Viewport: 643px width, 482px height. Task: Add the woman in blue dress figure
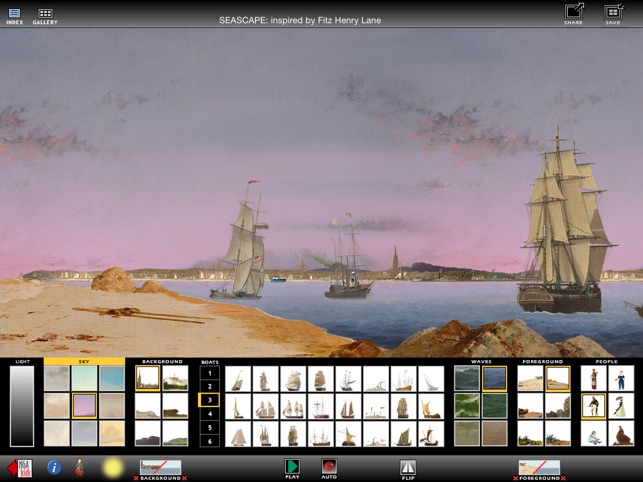tap(621, 378)
